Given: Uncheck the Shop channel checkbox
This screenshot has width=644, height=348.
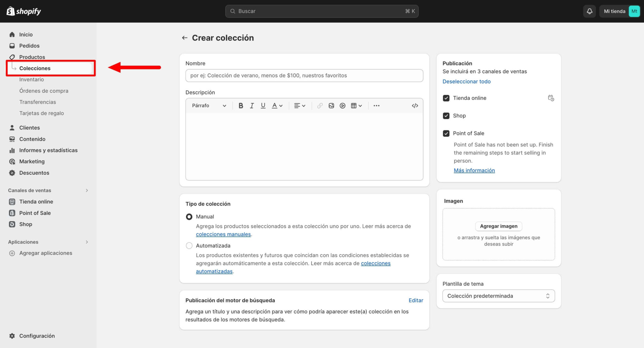Looking at the screenshot, I should click(446, 116).
